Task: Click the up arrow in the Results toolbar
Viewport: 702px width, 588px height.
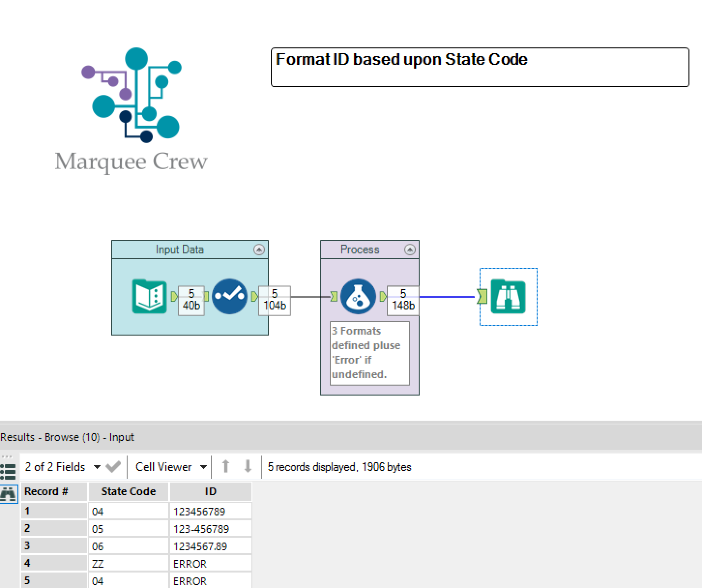Action: (x=225, y=467)
